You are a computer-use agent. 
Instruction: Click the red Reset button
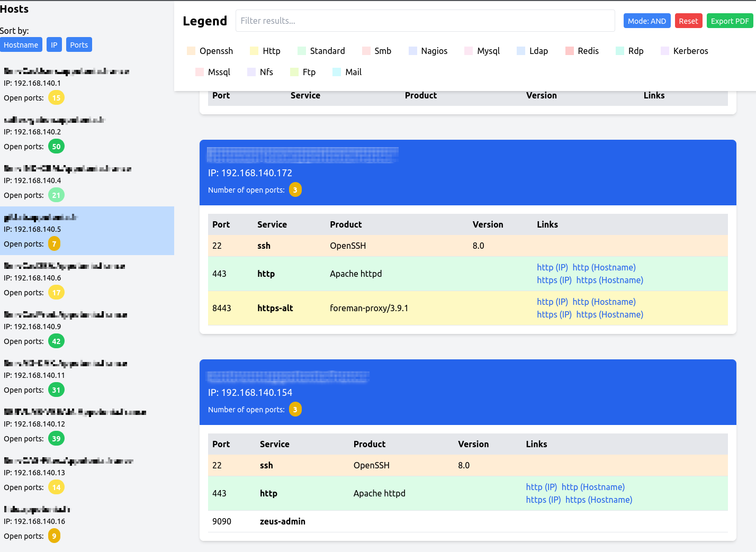click(688, 21)
